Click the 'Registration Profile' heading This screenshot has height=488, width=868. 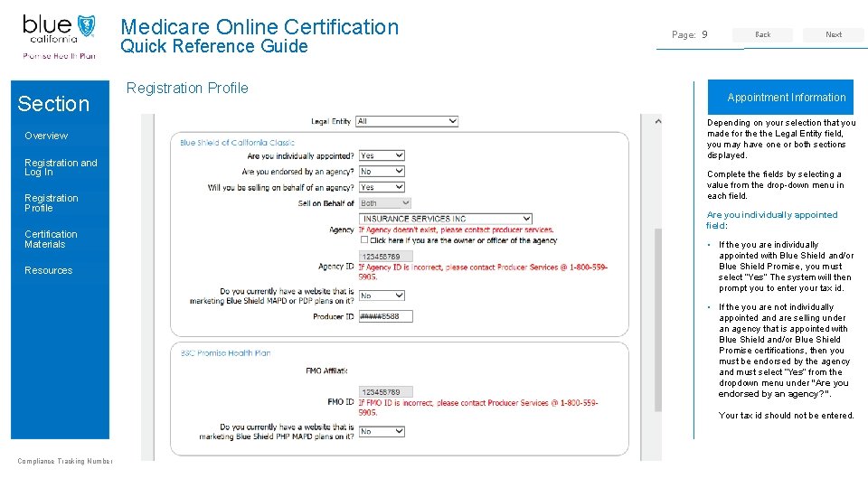(187, 88)
